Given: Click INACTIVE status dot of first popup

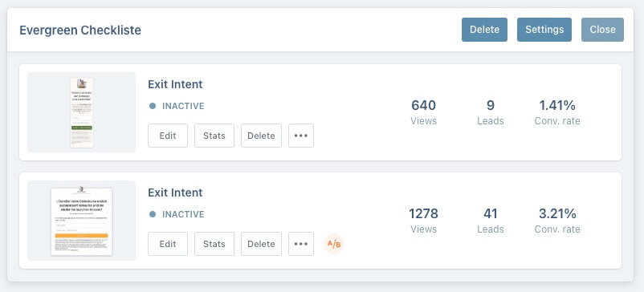Looking at the screenshot, I should (x=153, y=106).
